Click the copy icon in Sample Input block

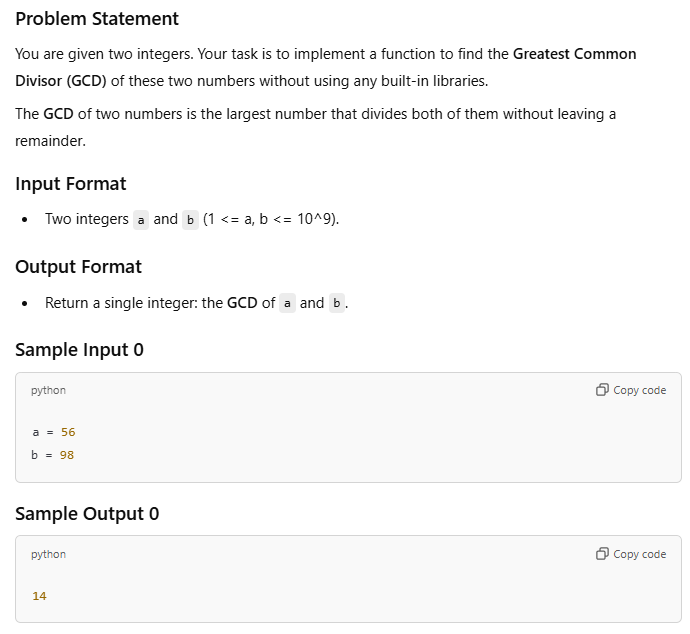pyautogui.click(x=602, y=390)
